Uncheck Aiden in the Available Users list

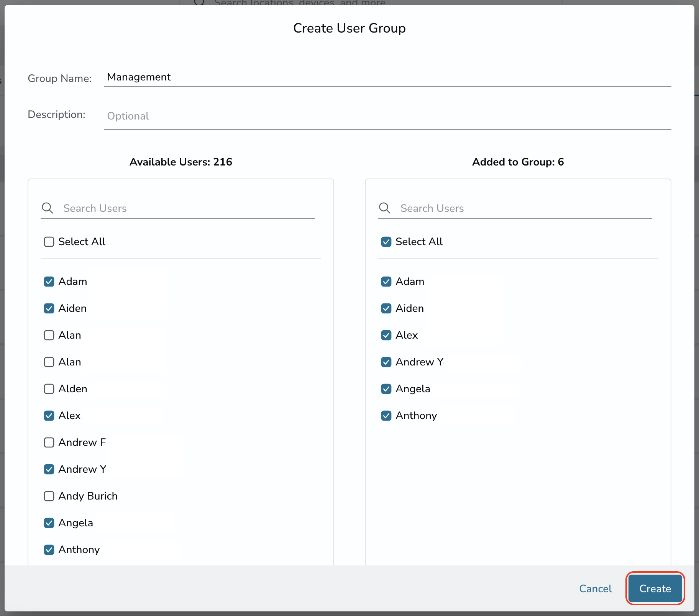click(x=49, y=308)
